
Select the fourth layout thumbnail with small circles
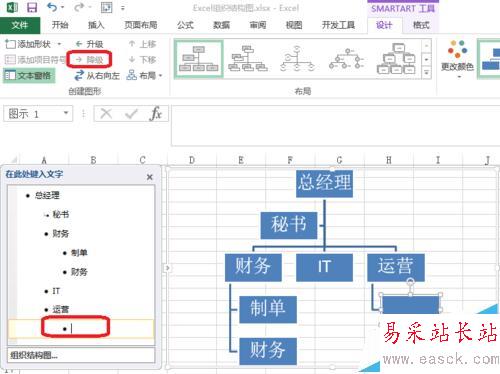click(346, 59)
